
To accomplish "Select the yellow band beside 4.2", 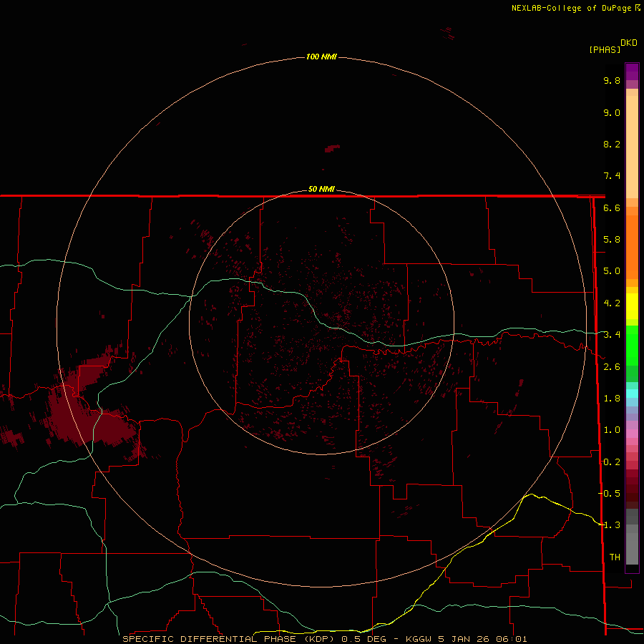I will 632,306.
